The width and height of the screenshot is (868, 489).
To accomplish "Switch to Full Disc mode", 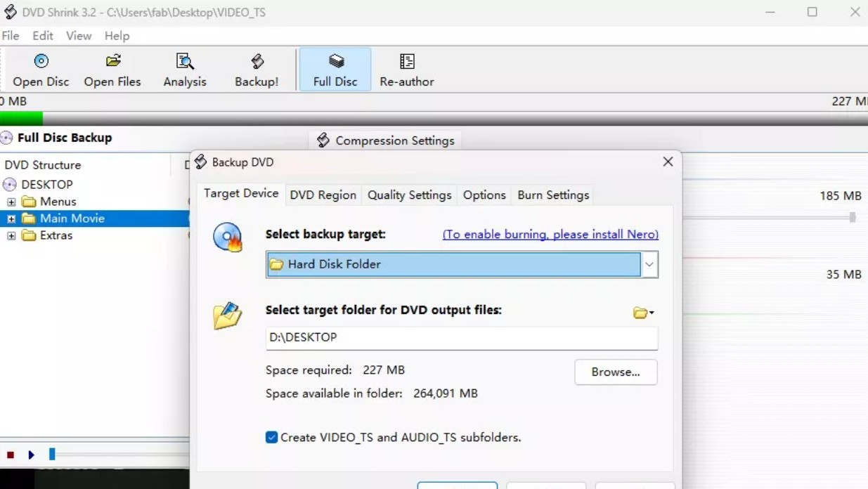I will (335, 70).
